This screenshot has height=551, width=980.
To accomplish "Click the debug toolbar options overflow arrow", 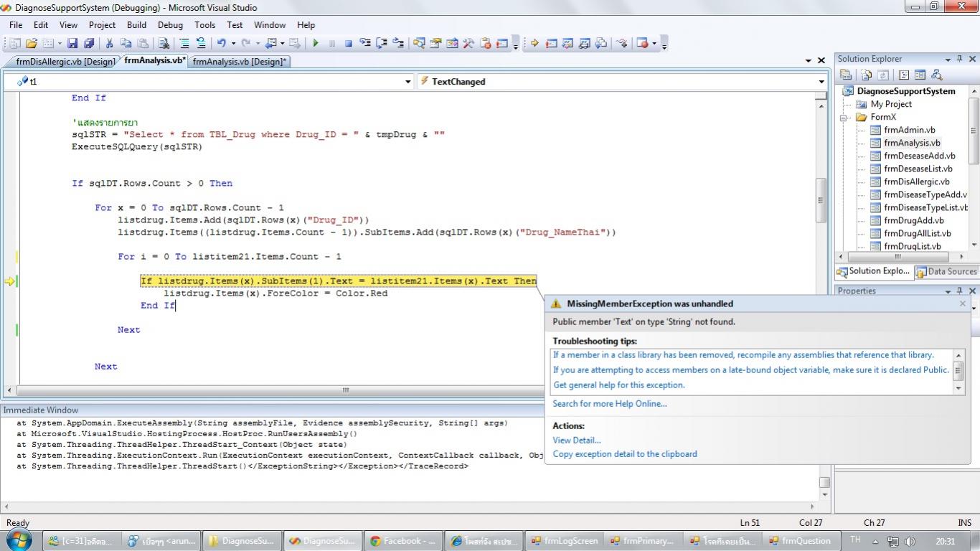I will (664, 44).
